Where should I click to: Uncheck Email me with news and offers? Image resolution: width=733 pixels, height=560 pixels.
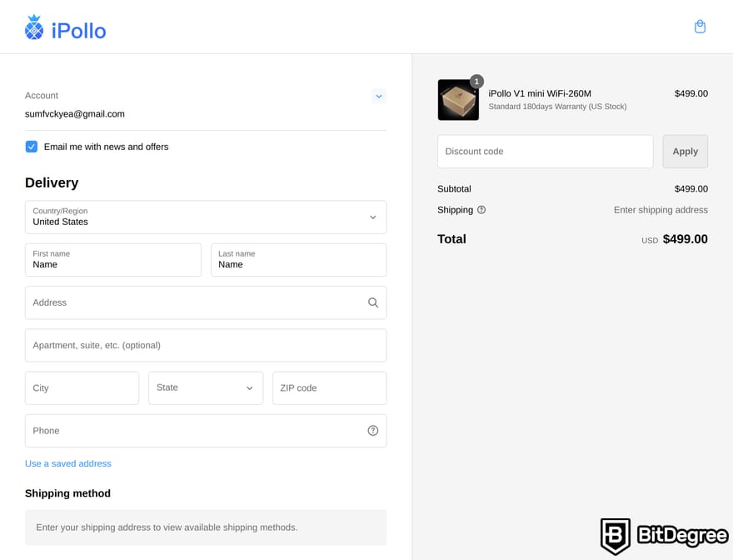pyautogui.click(x=32, y=147)
